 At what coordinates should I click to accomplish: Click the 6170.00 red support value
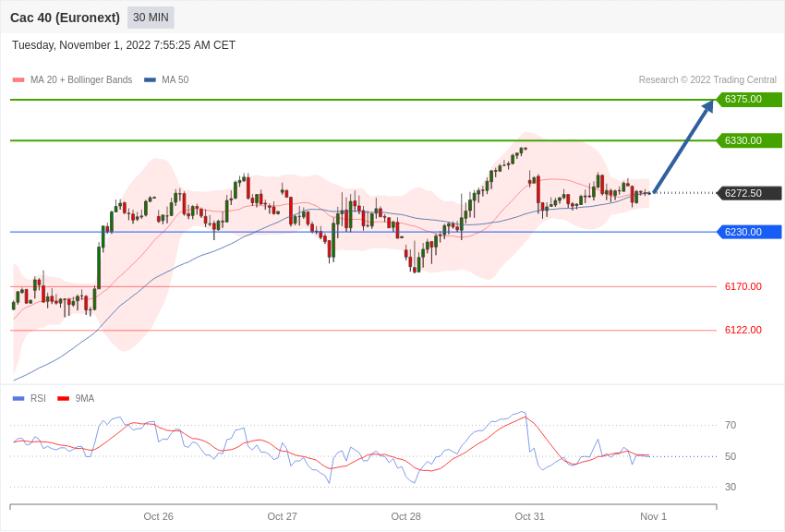[x=743, y=286]
